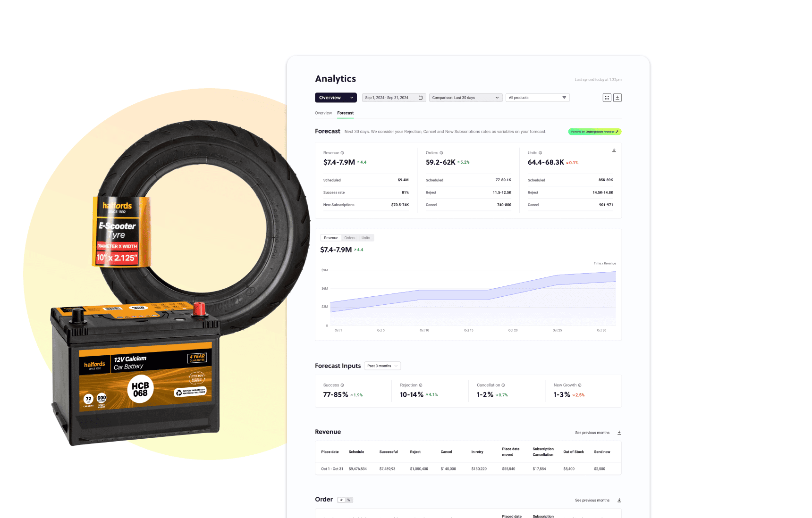Image resolution: width=812 pixels, height=518 pixels.
Task: Click the $9.4M Scheduled revenue value
Action: tap(403, 180)
